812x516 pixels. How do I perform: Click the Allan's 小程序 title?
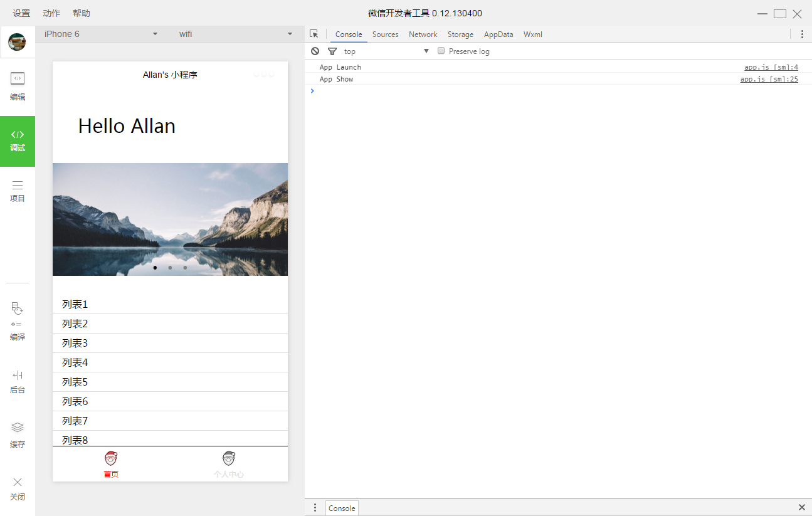170,75
